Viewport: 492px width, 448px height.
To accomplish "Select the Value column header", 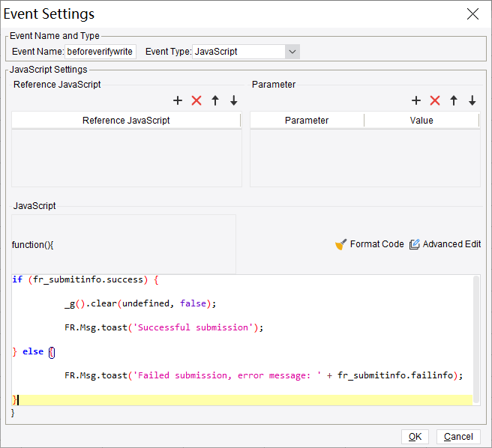I will [x=421, y=121].
